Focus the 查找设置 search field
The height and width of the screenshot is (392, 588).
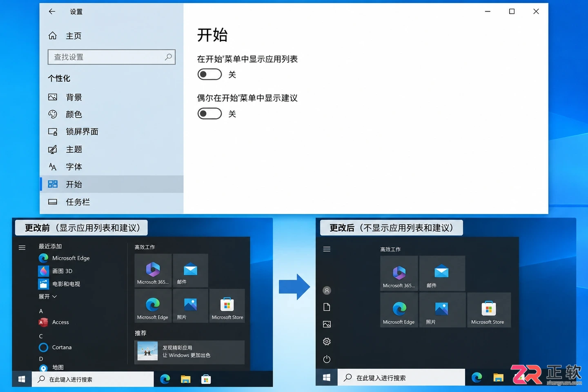coord(111,57)
